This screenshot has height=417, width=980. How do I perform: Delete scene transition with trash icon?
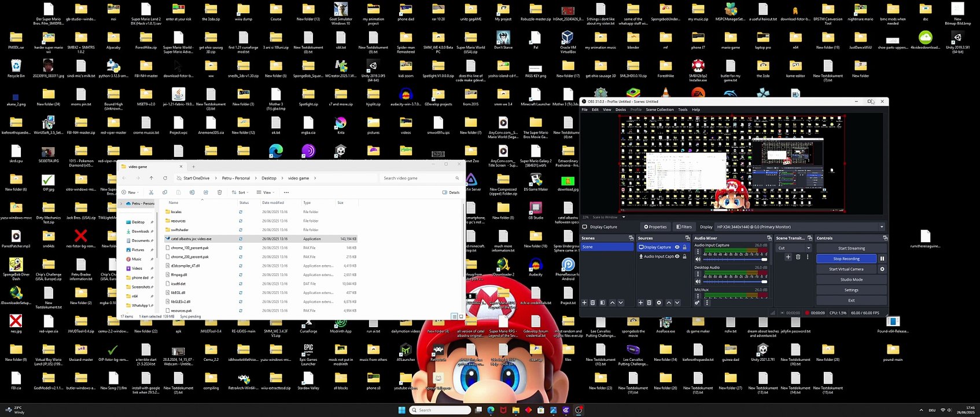798,257
